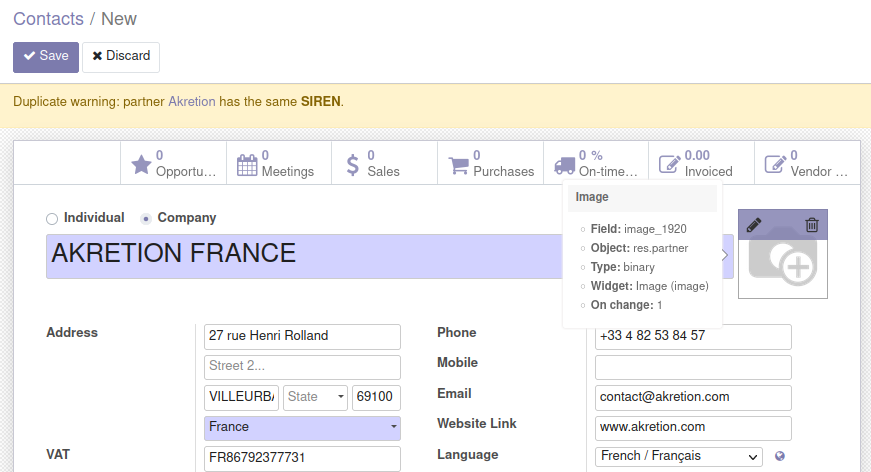
Task: Click the 'Field: image_1920' tooltip line
Action: 638,229
